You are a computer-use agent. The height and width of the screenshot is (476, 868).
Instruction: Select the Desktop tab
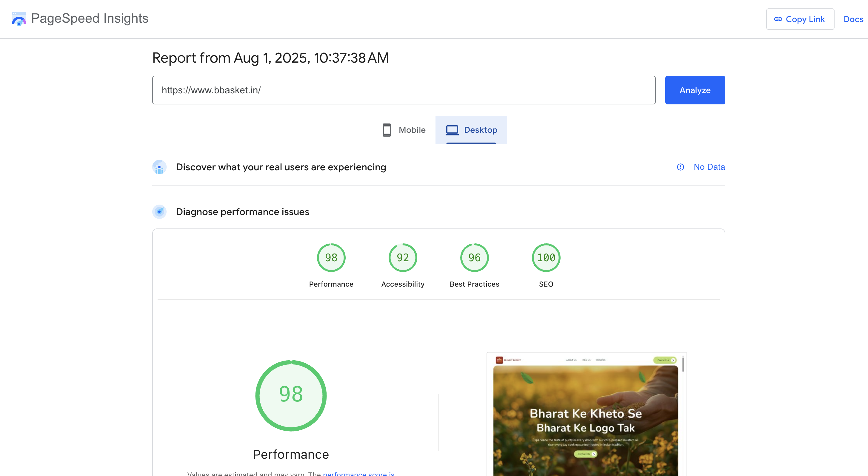pyautogui.click(x=471, y=130)
